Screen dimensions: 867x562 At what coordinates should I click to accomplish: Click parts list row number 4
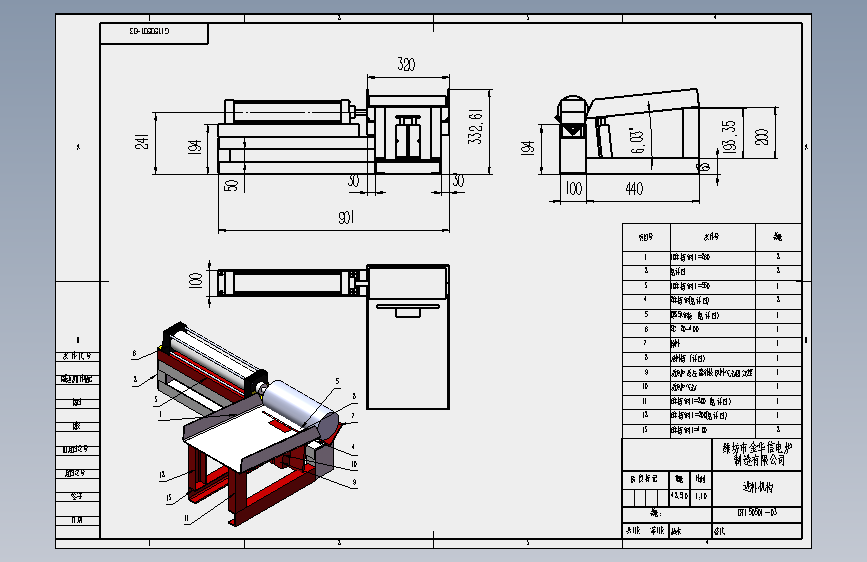712,301
